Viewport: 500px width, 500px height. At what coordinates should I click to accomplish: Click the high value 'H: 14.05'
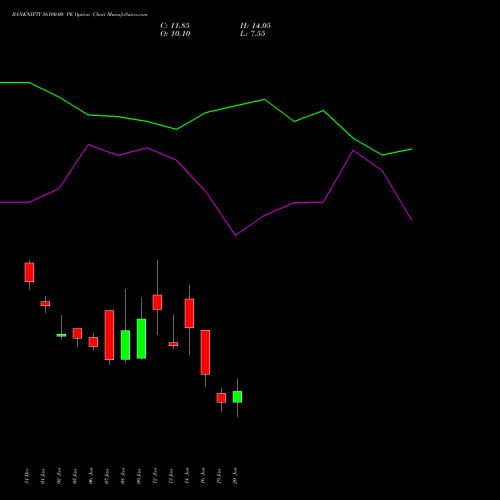coord(255,26)
